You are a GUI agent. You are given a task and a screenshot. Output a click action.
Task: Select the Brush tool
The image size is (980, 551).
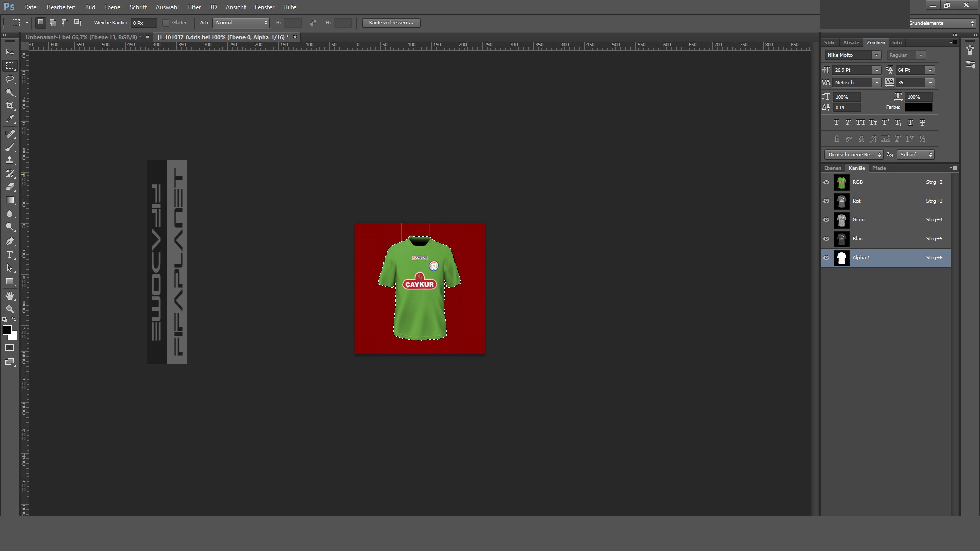[10, 147]
